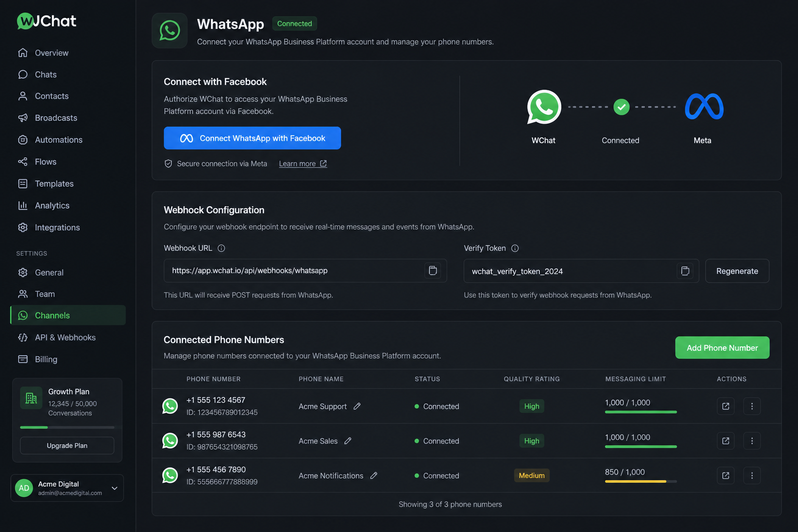Expand the Acme Digital account chevron
The height and width of the screenshot is (532, 798).
(x=114, y=488)
